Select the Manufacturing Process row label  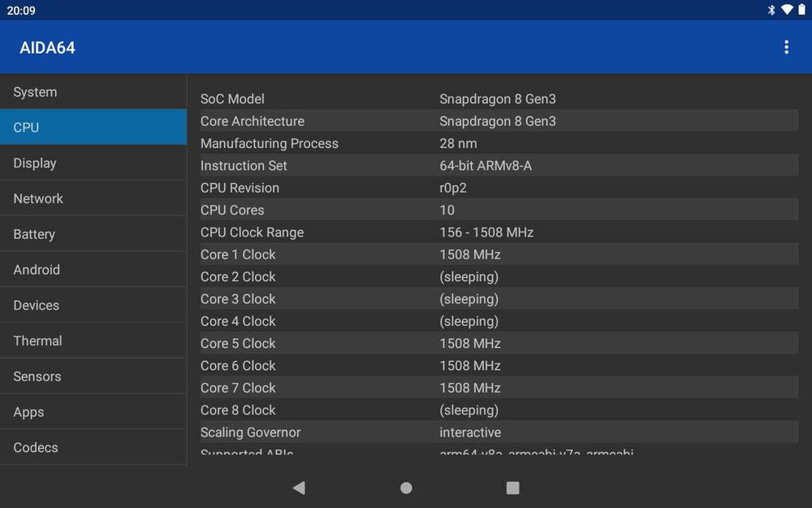coord(270,144)
